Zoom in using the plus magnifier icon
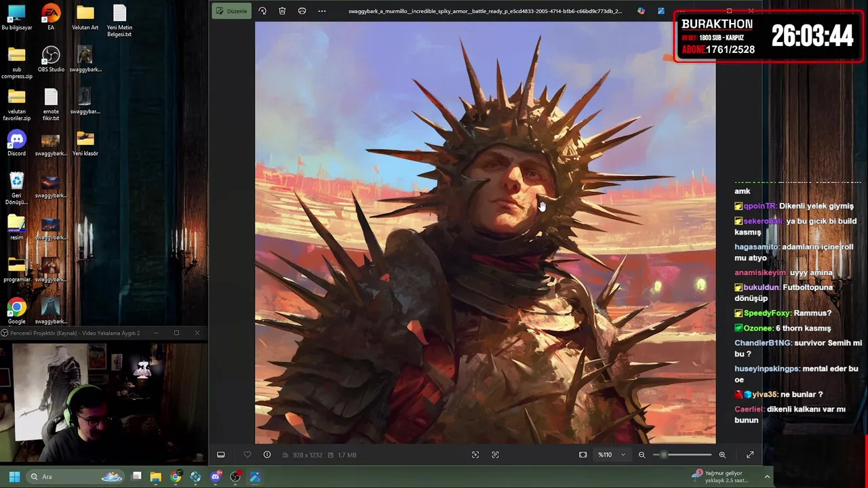 pyautogui.click(x=722, y=455)
